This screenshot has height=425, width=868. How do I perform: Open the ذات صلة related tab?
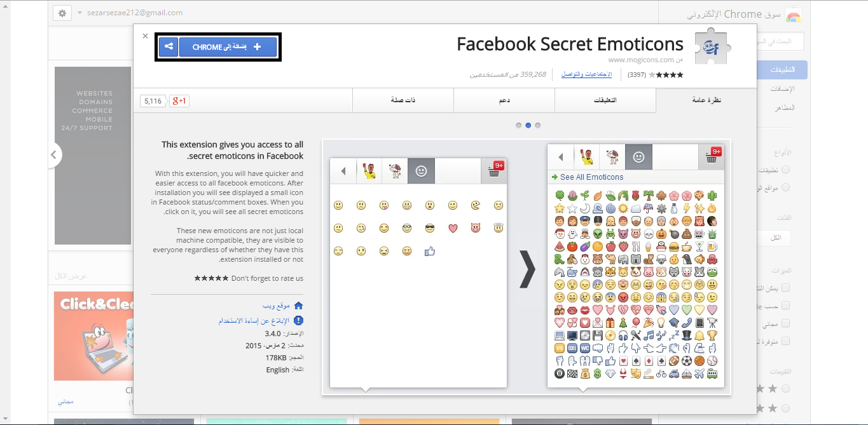pos(403,100)
